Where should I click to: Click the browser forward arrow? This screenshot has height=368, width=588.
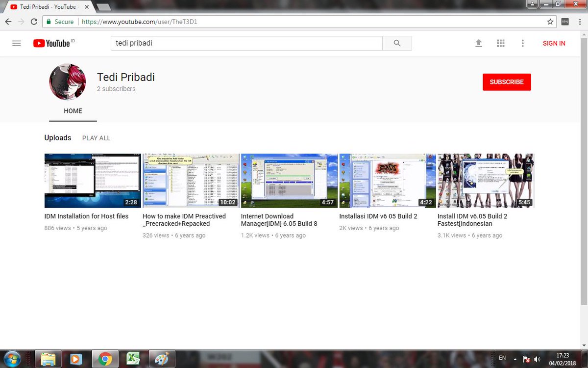pos(21,22)
